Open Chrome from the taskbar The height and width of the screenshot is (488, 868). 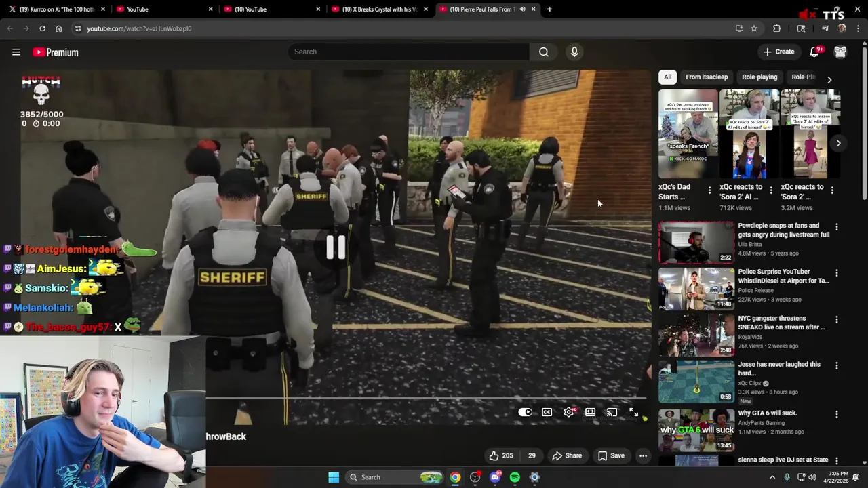click(455, 477)
